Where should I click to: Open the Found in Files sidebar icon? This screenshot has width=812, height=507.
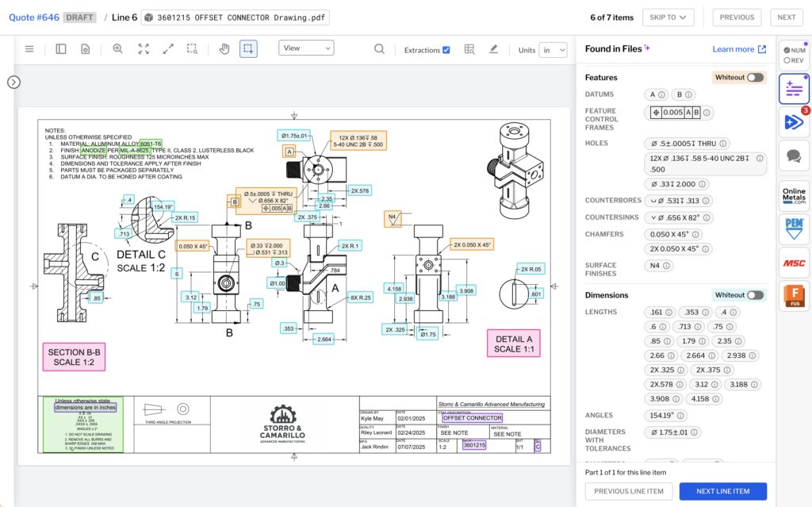click(794, 89)
